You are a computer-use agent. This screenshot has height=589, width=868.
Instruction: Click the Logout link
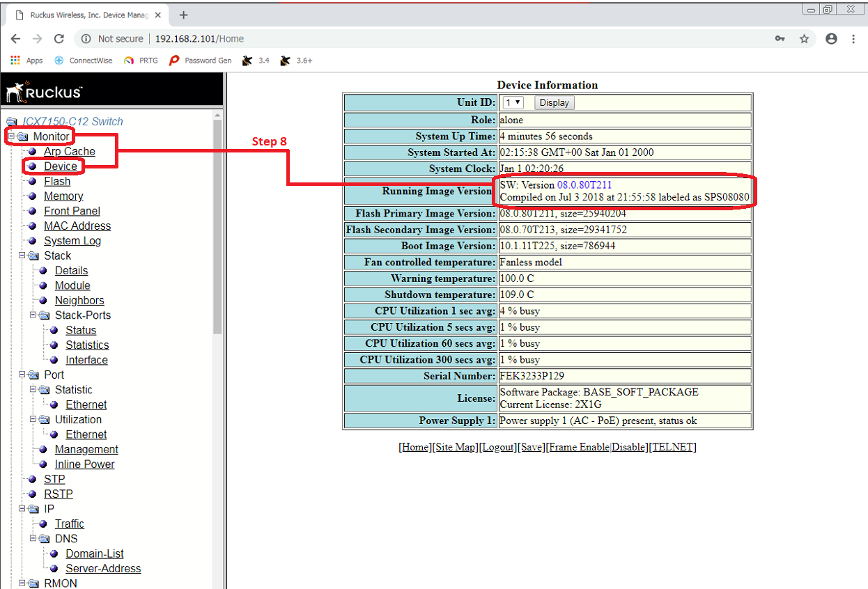pyautogui.click(x=498, y=447)
